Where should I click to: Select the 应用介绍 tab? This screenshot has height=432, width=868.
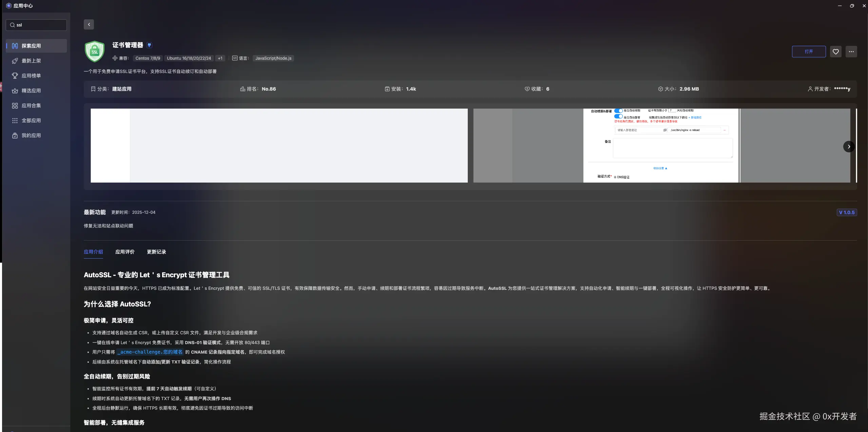pyautogui.click(x=93, y=252)
